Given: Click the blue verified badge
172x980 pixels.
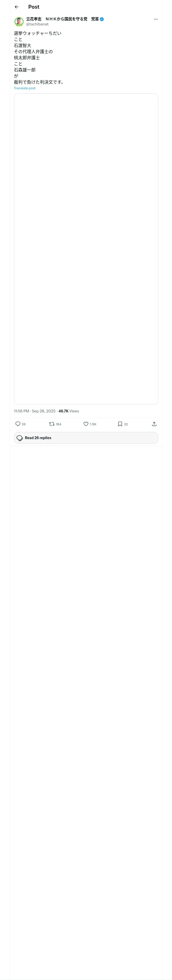Looking at the screenshot, I should point(102,19).
